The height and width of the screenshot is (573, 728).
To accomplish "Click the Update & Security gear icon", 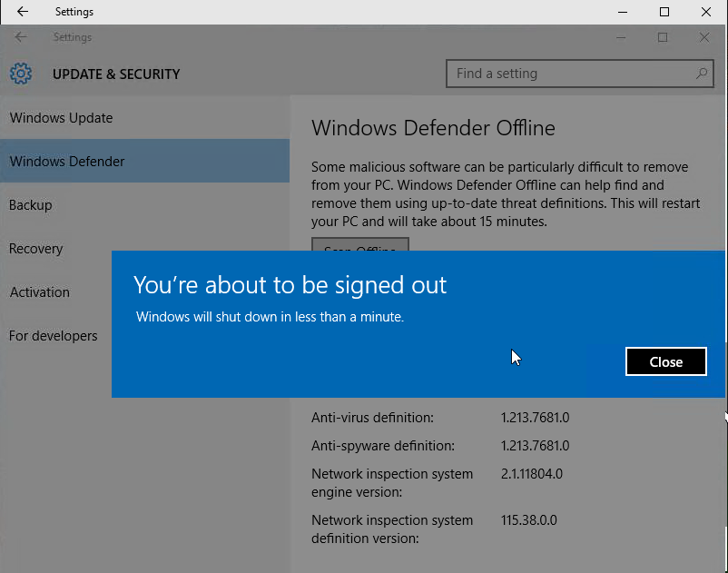I will (x=21, y=74).
